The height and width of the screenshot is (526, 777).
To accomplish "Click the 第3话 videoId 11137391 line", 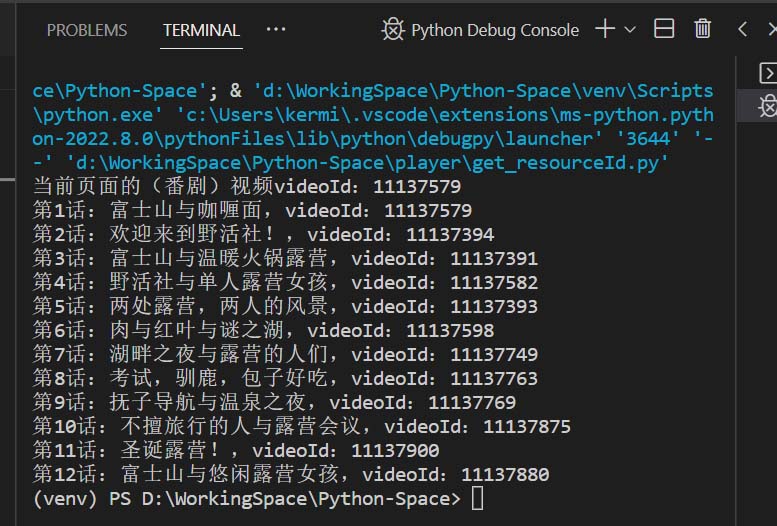I will point(285,258).
